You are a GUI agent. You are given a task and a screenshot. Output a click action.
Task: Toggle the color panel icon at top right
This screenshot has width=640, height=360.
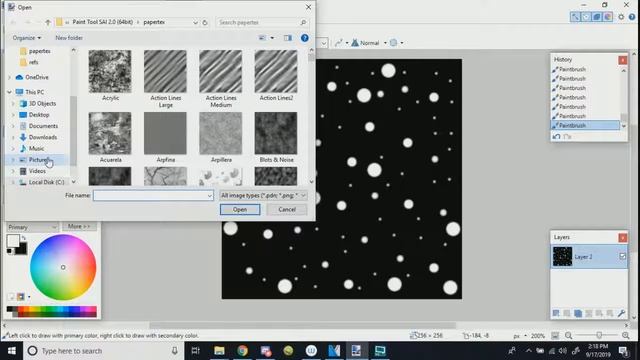coord(608,17)
